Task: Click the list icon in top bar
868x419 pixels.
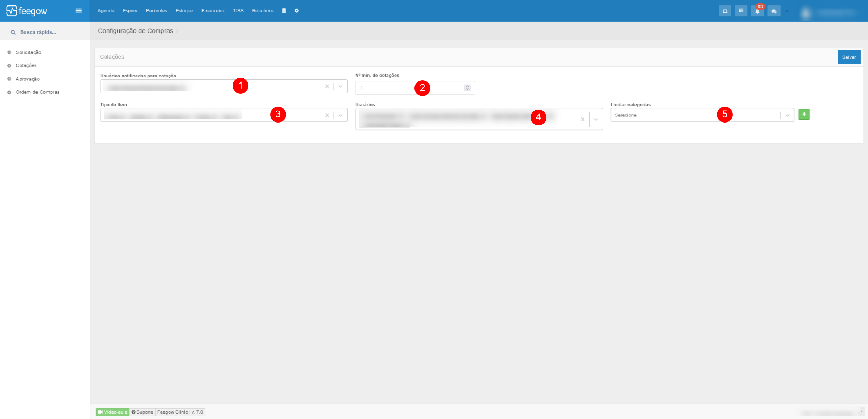Action: coord(741,11)
